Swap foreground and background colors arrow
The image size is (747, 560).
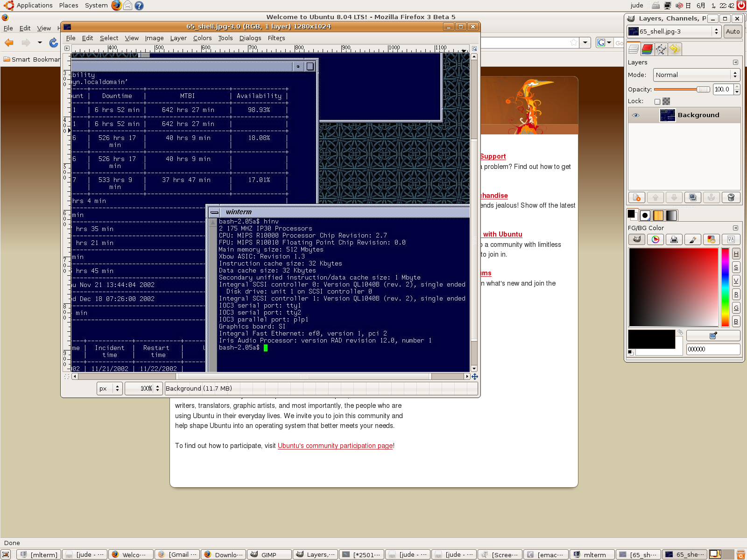(x=680, y=333)
